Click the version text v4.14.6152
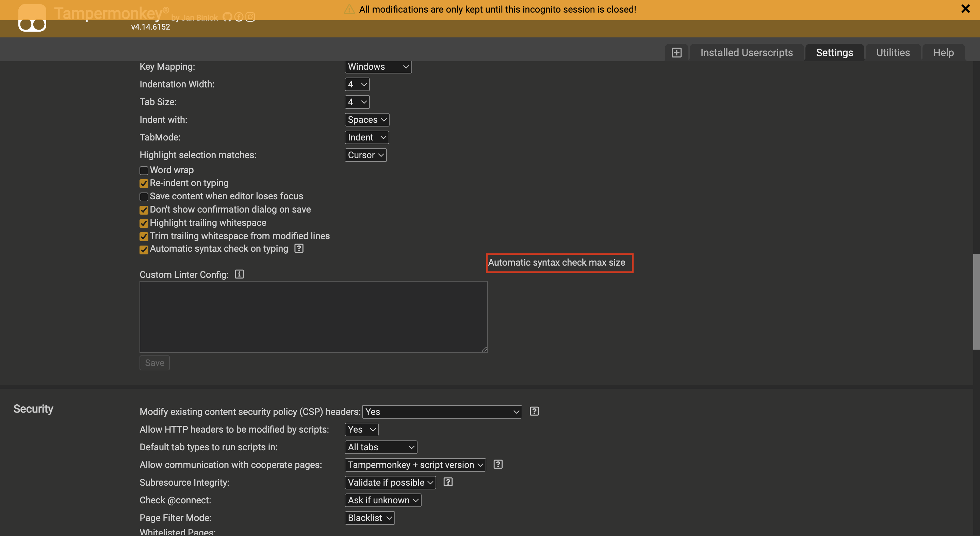The height and width of the screenshot is (536, 980). [x=150, y=27]
